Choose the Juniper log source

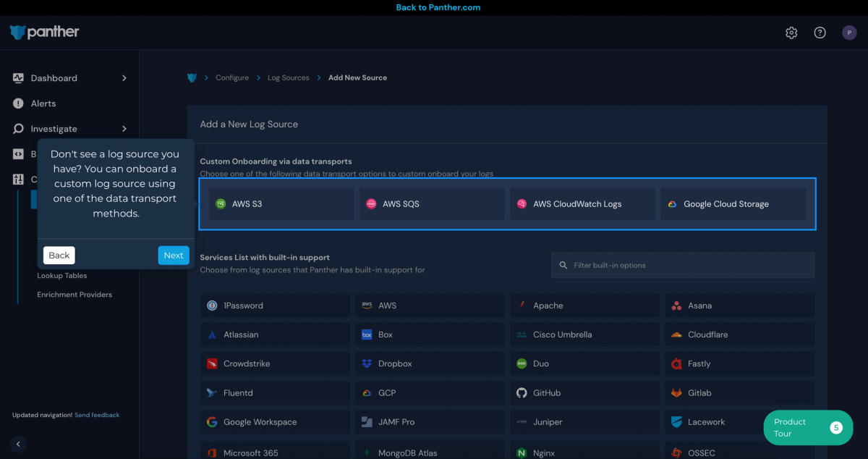tap(584, 421)
